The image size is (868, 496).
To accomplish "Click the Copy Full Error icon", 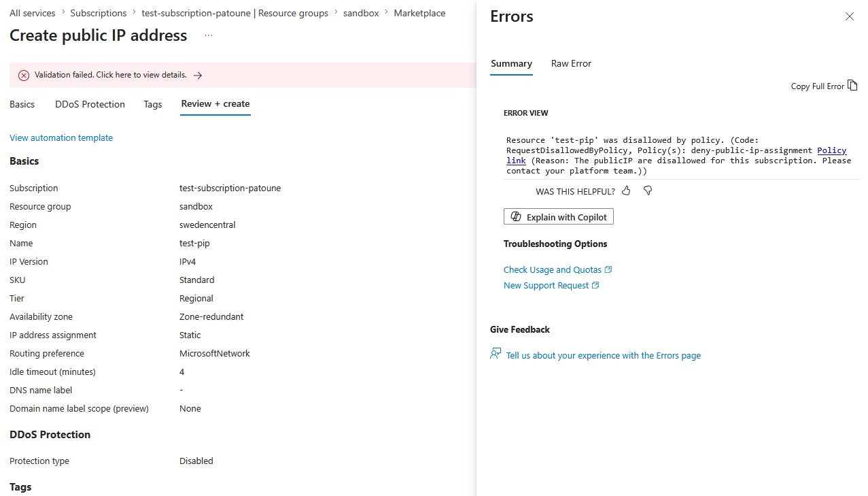I will pos(852,85).
